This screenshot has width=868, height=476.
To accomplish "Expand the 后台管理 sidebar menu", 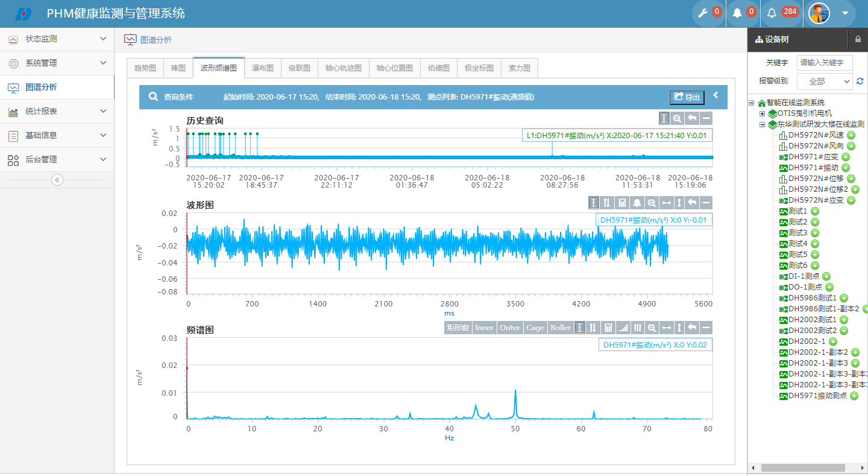I will pyautogui.click(x=57, y=160).
